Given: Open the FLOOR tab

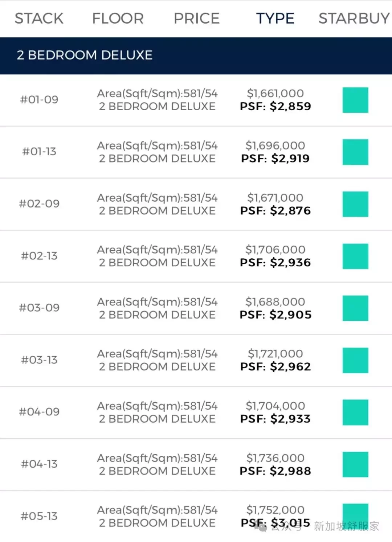Looking at the screenshot, I should [x=118, y=19].
